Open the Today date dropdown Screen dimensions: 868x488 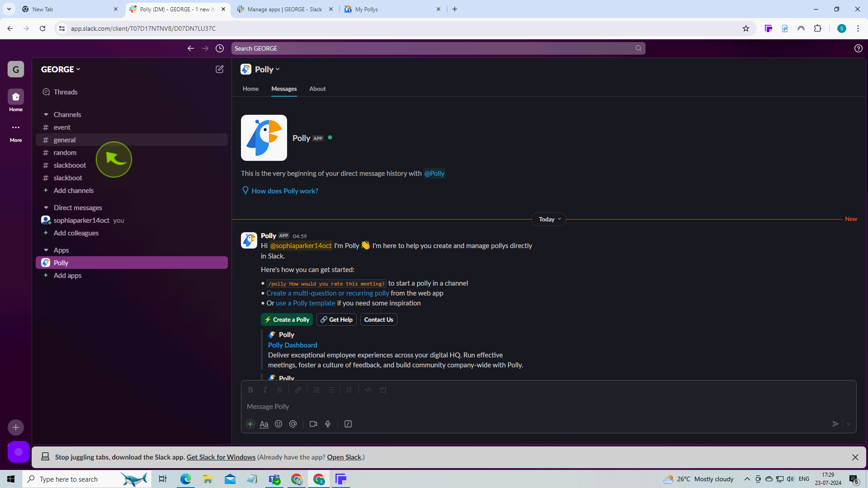pyautogui.click(x=549, y=219)
